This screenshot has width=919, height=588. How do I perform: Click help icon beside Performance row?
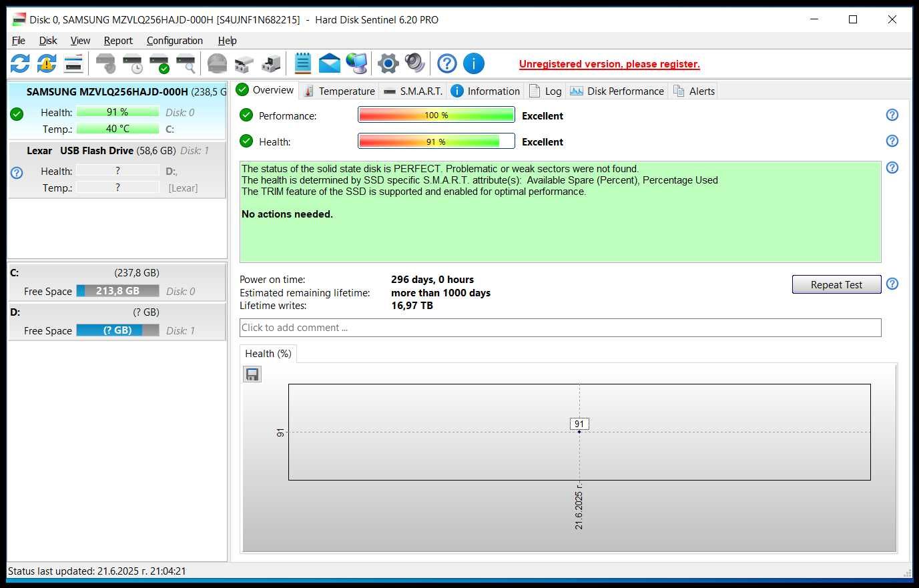(x=892, y=115)
